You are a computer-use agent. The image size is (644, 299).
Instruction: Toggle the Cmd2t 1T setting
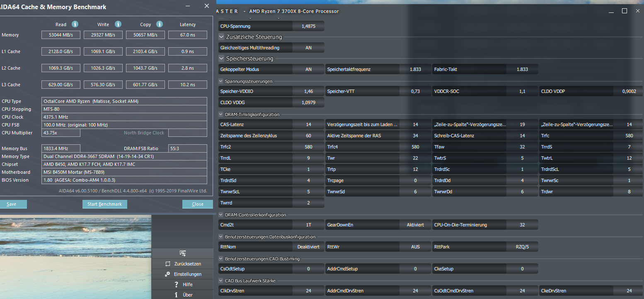[308, 225]
